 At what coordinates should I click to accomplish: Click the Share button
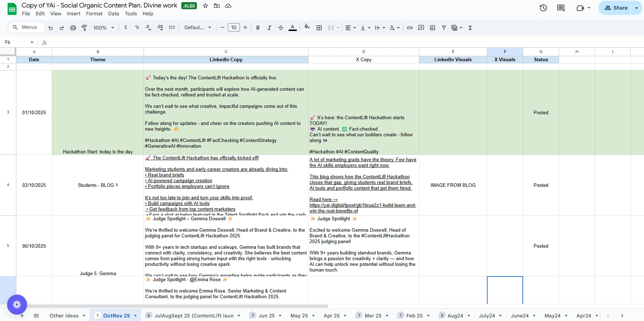616,8
